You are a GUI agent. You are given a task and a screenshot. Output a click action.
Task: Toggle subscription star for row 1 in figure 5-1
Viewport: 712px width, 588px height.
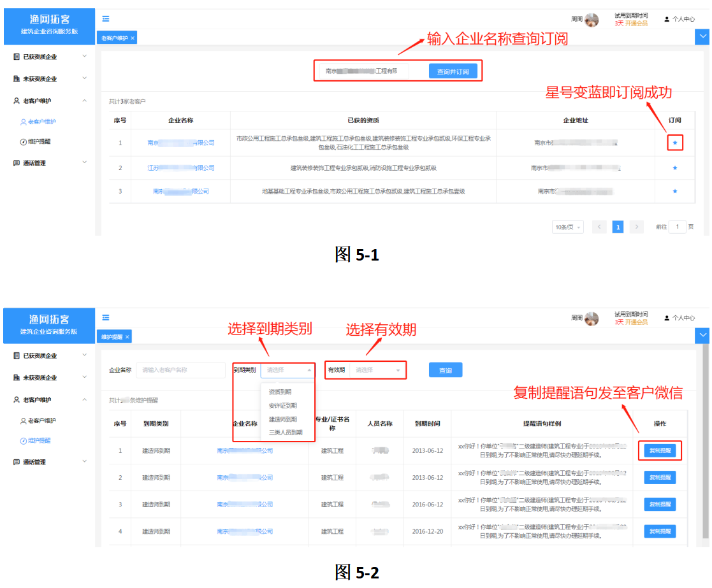pyautogui.click(x=675, y=143)
